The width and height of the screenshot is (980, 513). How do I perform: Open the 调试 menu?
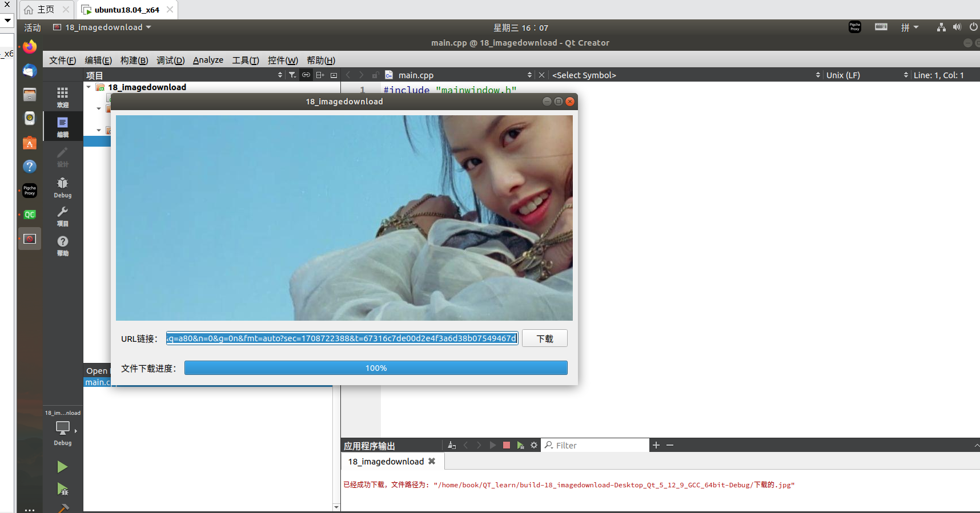tap(171, 60)
